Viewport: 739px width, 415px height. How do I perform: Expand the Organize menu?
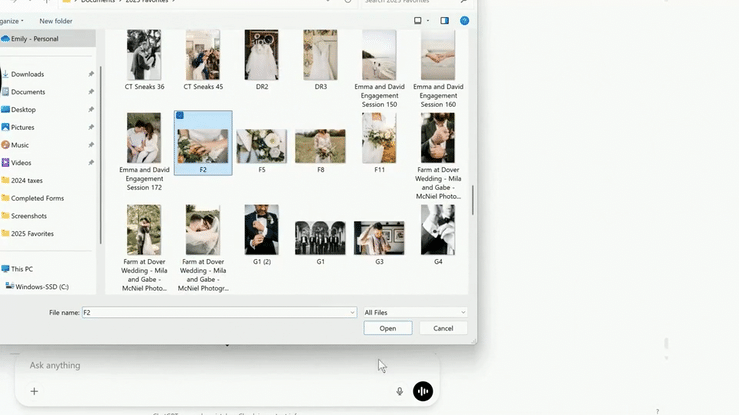pyautogui.click(x=11, y=21)
